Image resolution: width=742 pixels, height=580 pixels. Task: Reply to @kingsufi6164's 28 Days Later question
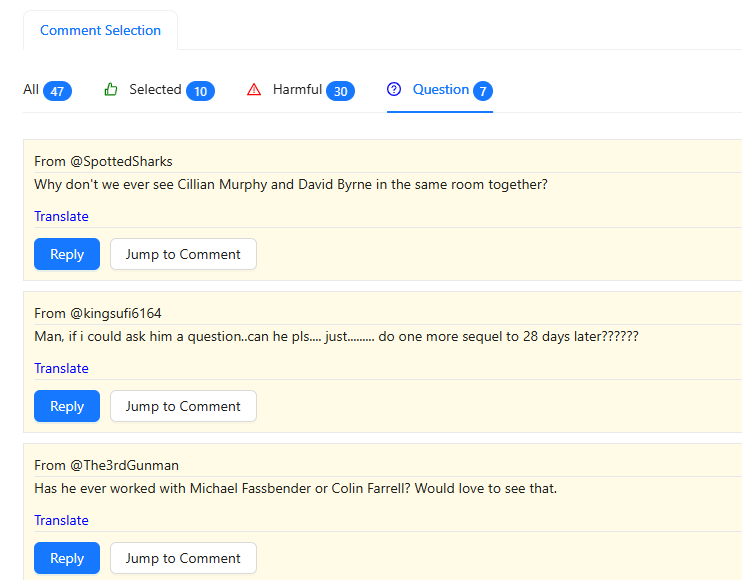click(x=67, y=406)
